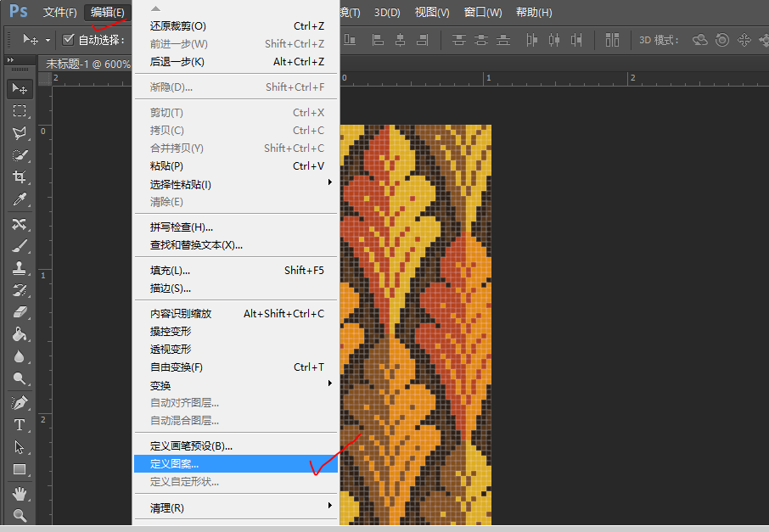Choose 还原裁剪 from Edit menu
The width and height of the screenshot is (769, 532).
point(236,26)
